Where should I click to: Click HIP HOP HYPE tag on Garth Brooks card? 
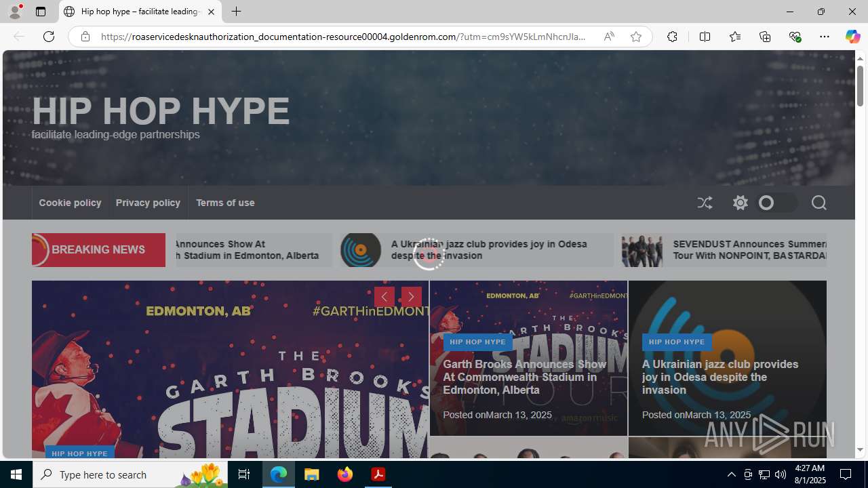(x=477, y=342)
